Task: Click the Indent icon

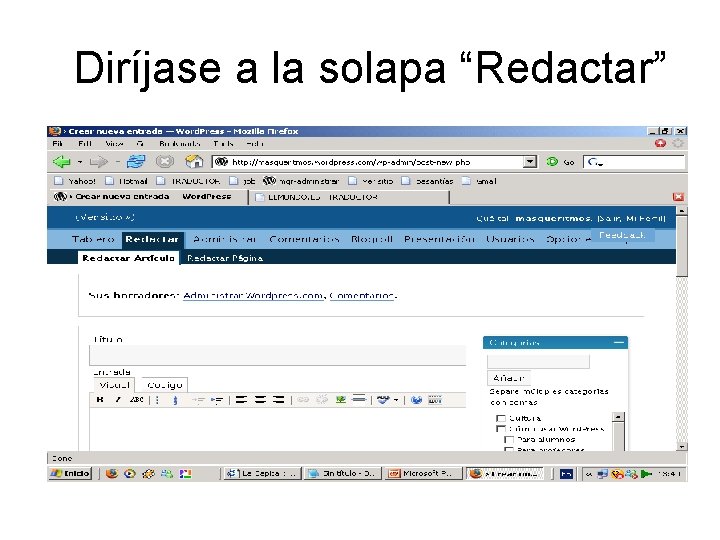Action: point(216,400)
